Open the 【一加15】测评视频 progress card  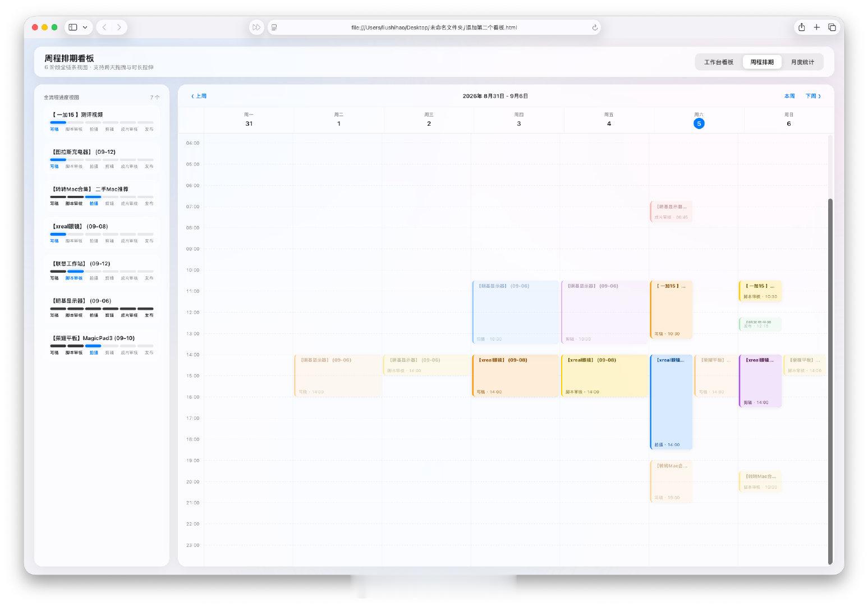102,121
